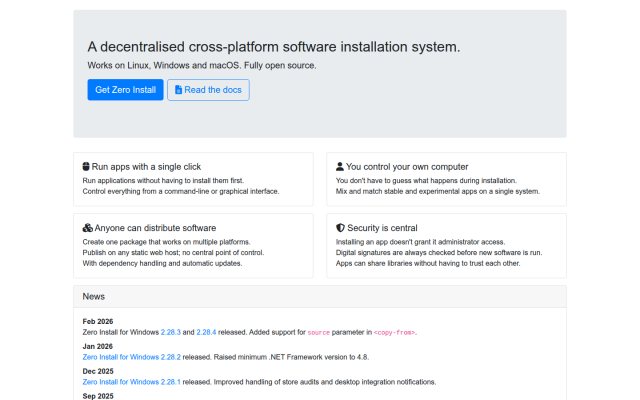The width and height of the screenshot is (640, 400).
Task: Click the '<copy-from>' code text
Action: coord(394,333)
